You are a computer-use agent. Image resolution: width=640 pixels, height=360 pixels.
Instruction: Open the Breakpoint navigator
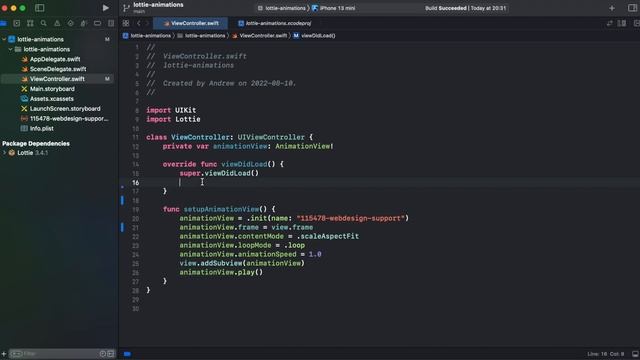98,23
